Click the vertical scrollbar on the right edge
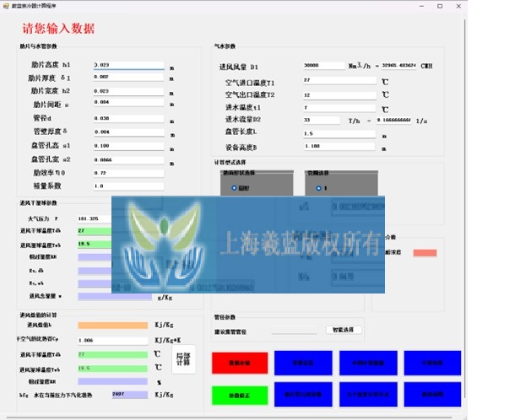Viewport: 515px width, 420px height. (464, 210)
